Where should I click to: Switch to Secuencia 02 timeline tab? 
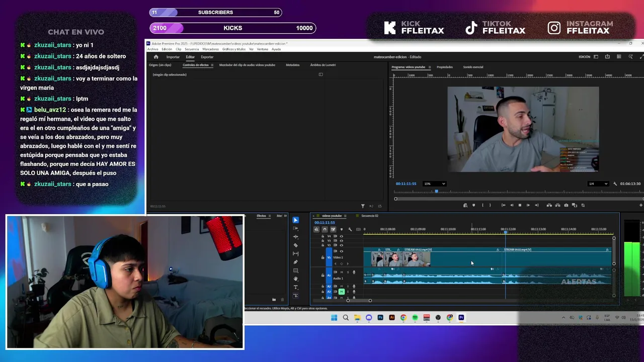click(370, 216)
